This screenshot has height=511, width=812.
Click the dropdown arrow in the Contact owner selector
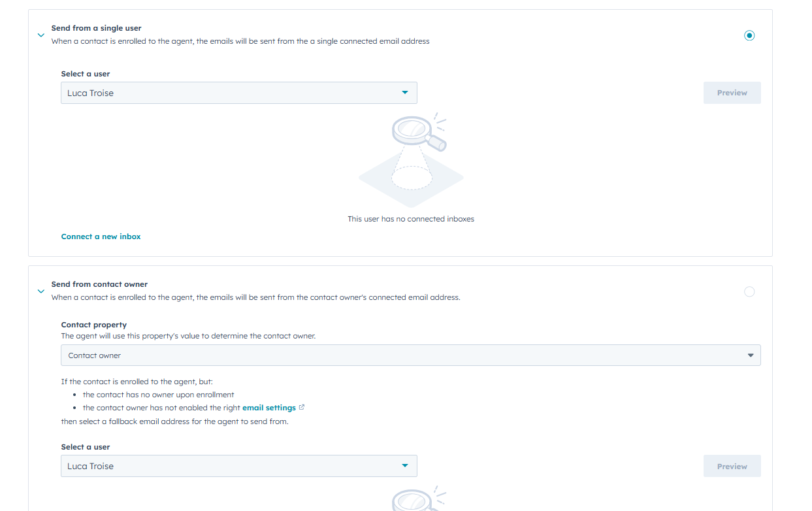pyautogui.click(x=750, y=355)
